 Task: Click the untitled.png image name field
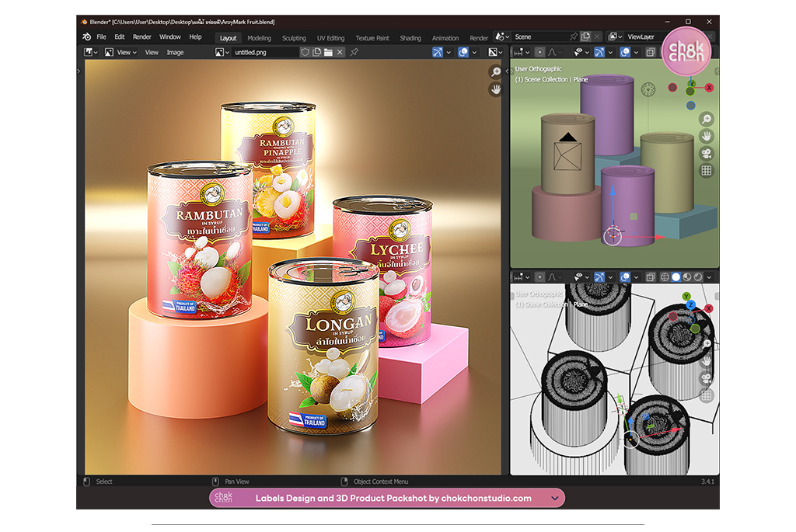click(266, 52)
